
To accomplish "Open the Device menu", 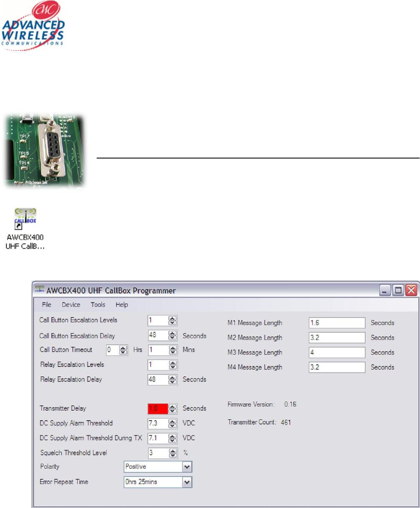I will click(x=71, y=305).
